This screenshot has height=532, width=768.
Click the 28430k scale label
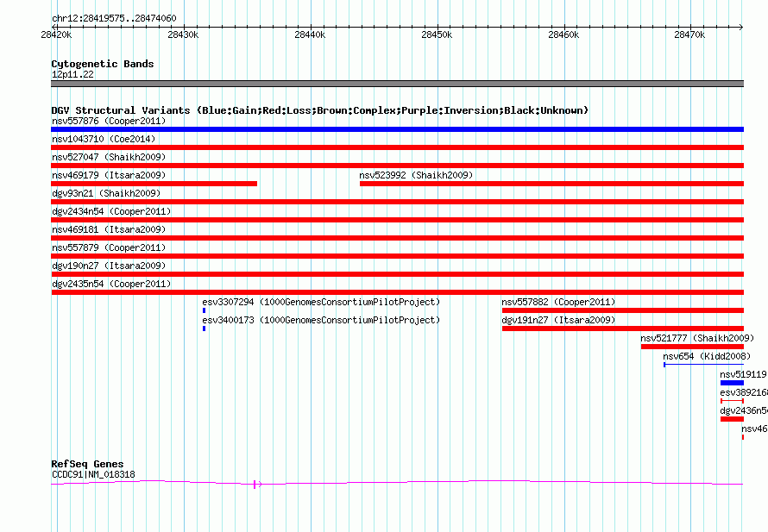point(183,34)
